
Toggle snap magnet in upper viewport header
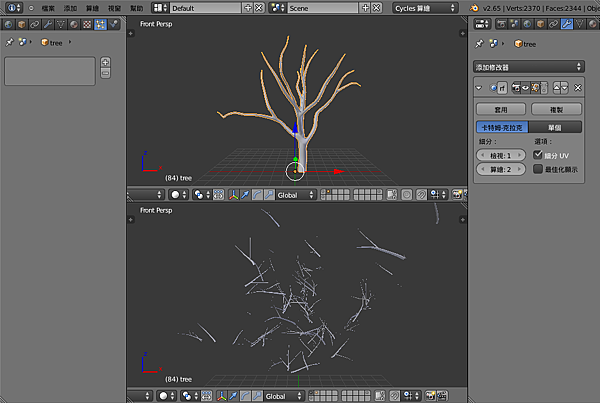coord(421,195)
